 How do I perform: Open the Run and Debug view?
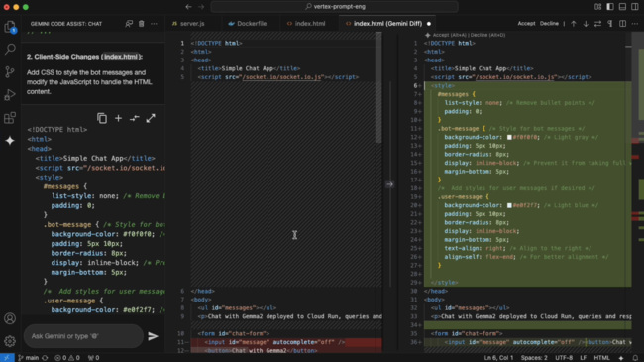[x=10, y=95]
